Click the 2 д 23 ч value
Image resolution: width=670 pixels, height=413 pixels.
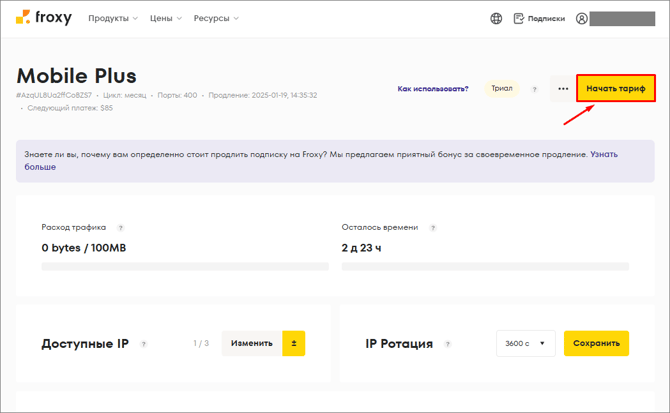click(361, 248)
